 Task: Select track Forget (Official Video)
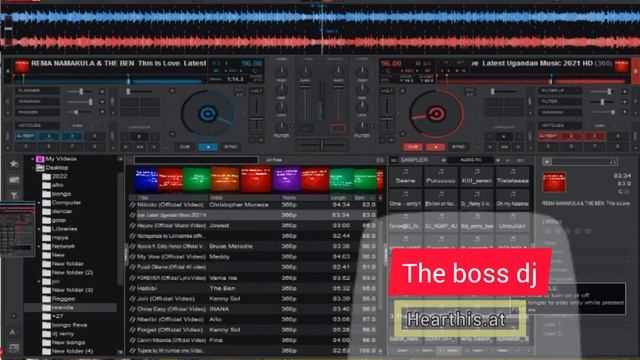click(x=253, y=330)
